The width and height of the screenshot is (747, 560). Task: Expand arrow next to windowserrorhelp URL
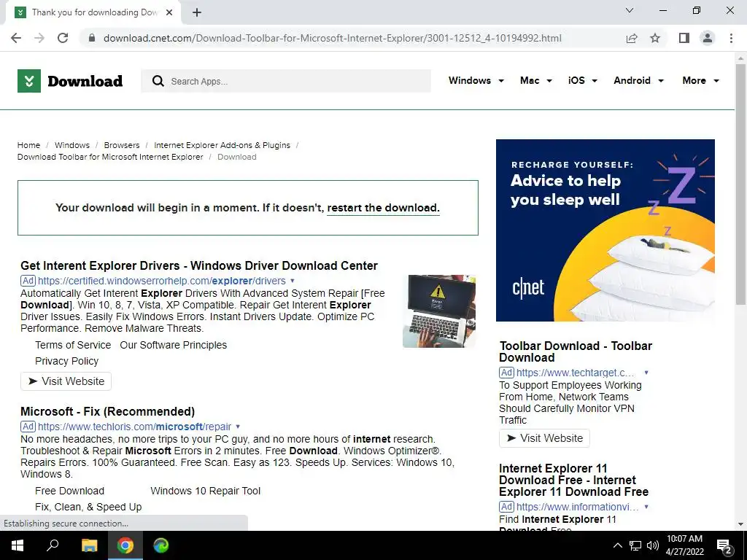293,281
